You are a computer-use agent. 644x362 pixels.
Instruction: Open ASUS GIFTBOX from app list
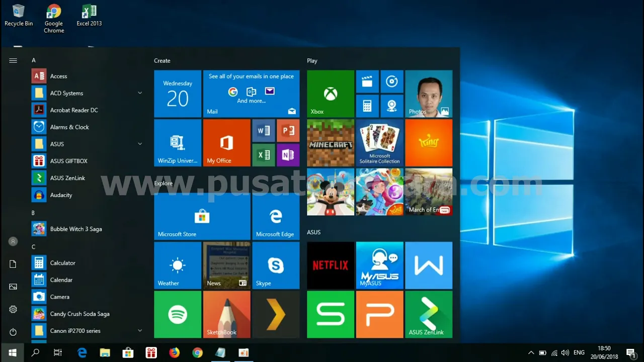tap(88, 161)
